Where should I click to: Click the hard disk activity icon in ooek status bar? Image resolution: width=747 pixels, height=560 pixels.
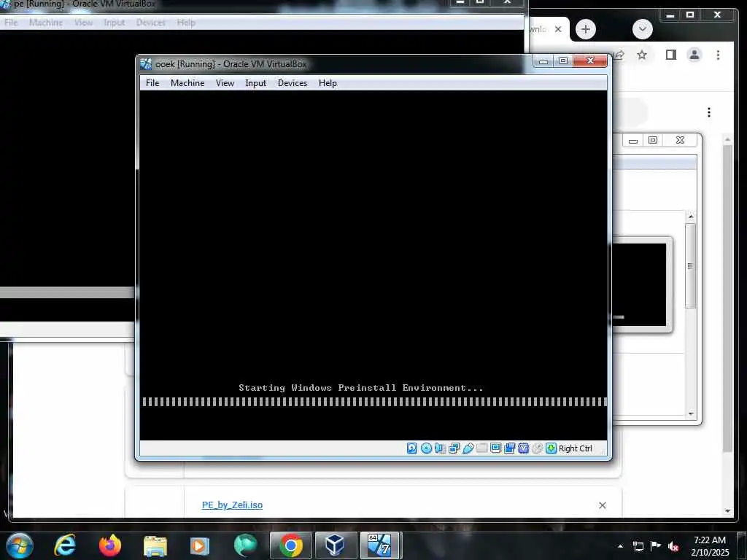coord(412,448)
